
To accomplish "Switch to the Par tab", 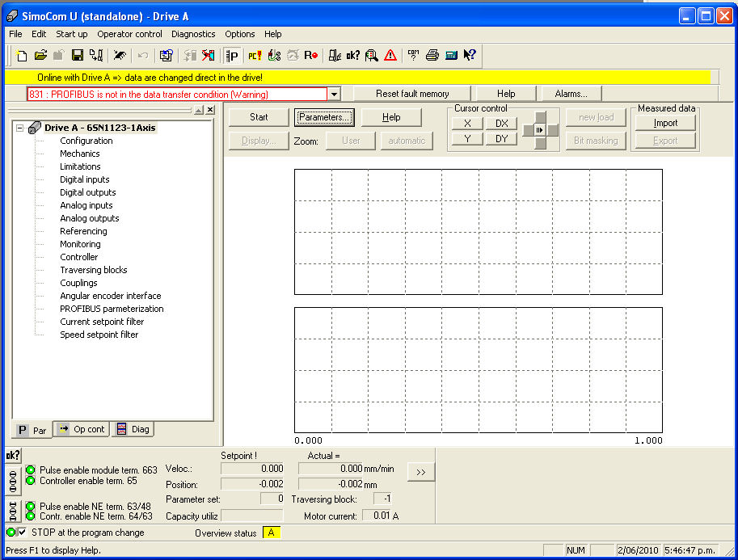I will tap(32, 430).
